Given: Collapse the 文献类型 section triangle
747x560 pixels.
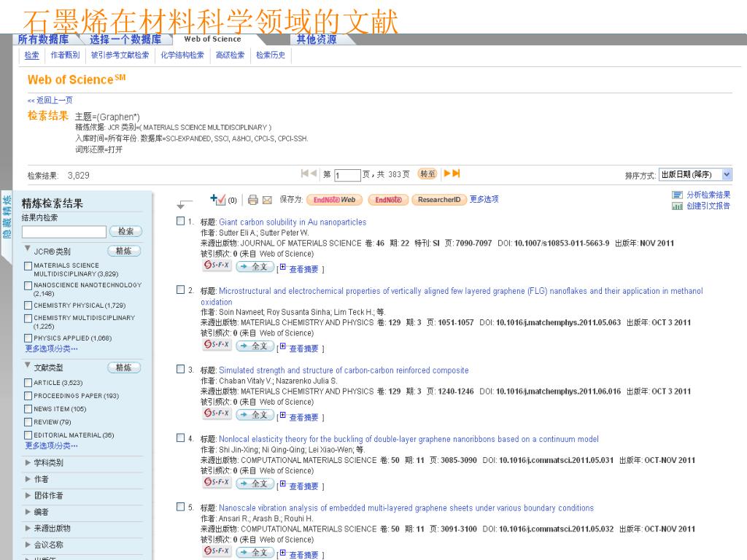Looking at the screenshot, I should click(28, 365).
